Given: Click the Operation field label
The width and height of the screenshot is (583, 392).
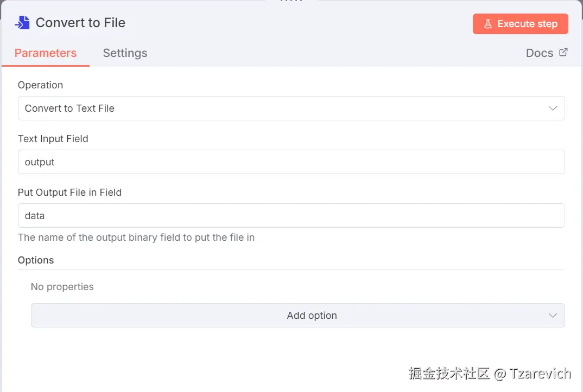Looking at the screenshot, I should click(40, 85).
